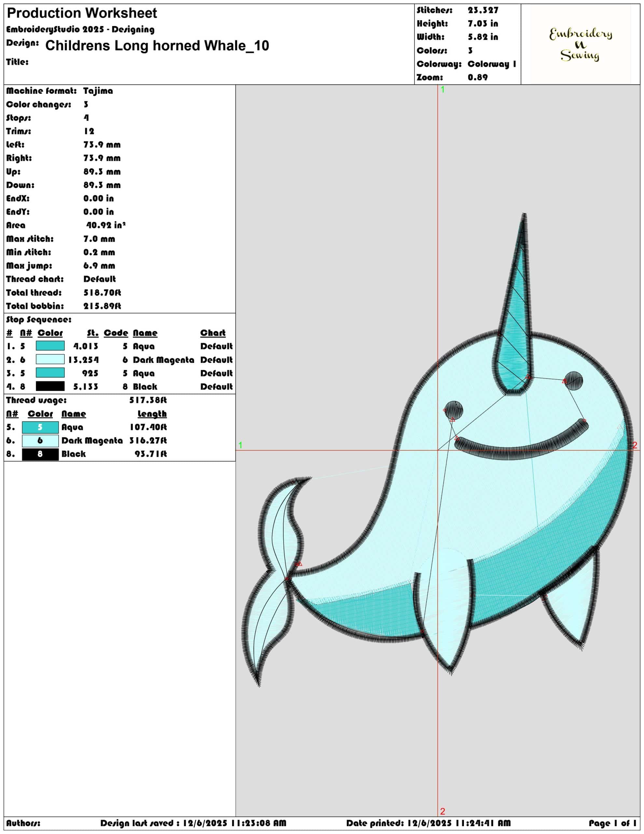Click the Dark Magenta swatch in stop sequence row 2
The height and width of the screenshot is (834, 644).
pos(50,359)
